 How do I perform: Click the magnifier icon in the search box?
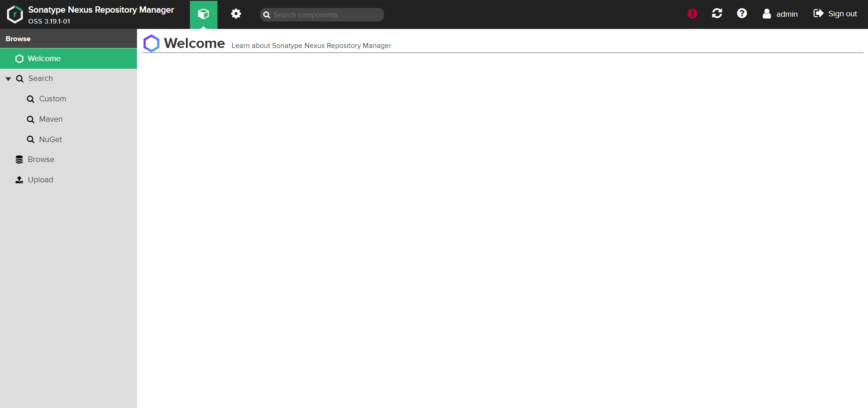coord(267,15)
